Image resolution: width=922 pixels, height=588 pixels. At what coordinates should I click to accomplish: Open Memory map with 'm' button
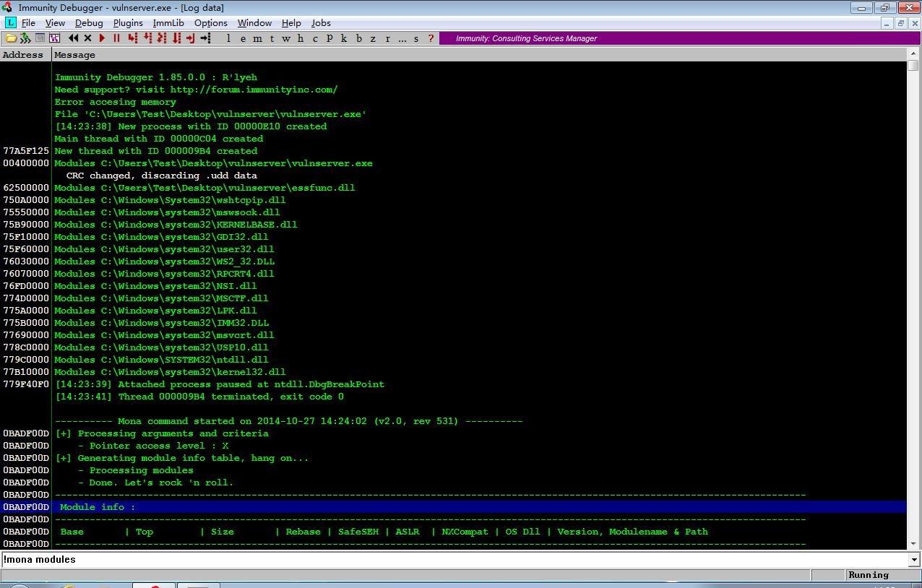[257, 38]
